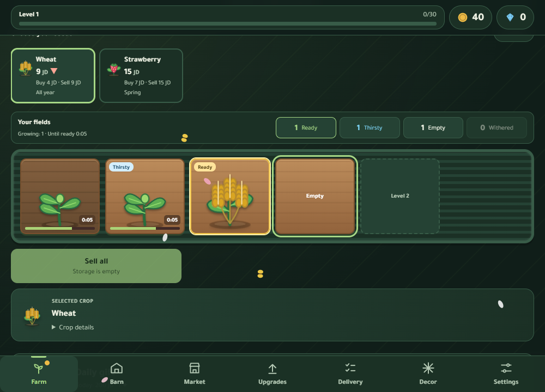Screen dimensions: 545x392
Task: Click the Empty field plot
Action: click(x=315, y=196)
